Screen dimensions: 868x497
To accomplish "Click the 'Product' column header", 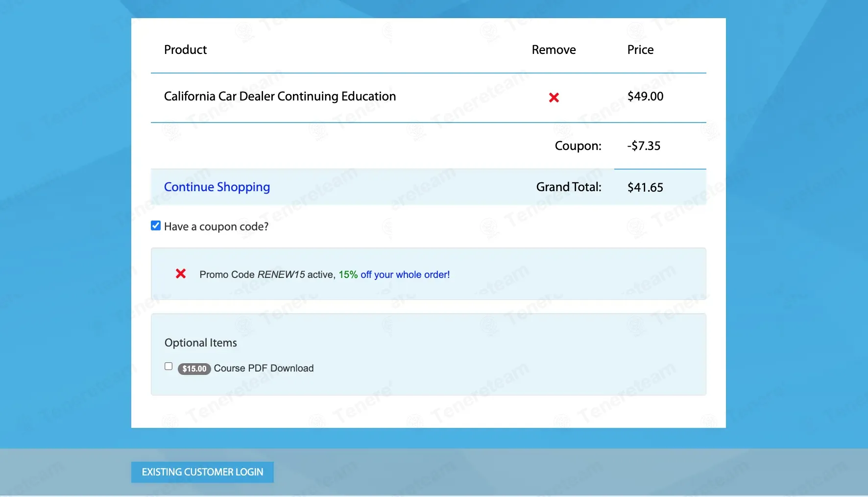I will tap(185, 50).
